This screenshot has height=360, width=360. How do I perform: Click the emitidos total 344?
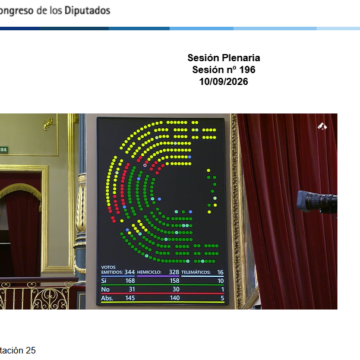pyautogui.click(x=129, y=272)
